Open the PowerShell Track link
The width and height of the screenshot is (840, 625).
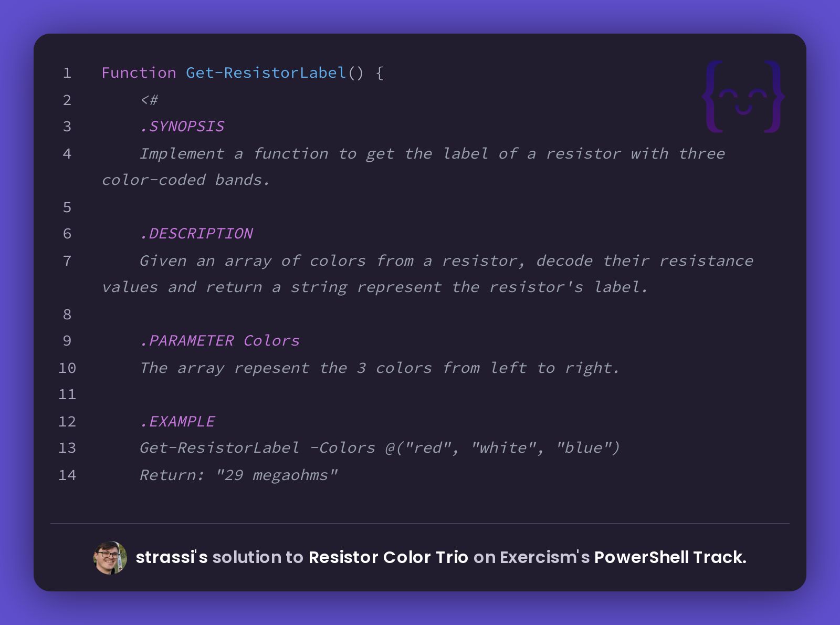tap(670, 557)
